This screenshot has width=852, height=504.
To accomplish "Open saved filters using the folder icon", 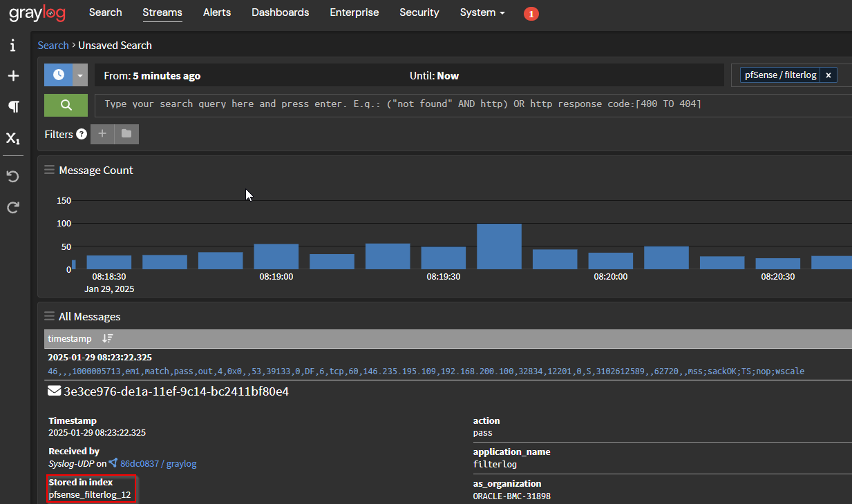I will [127, 134].
